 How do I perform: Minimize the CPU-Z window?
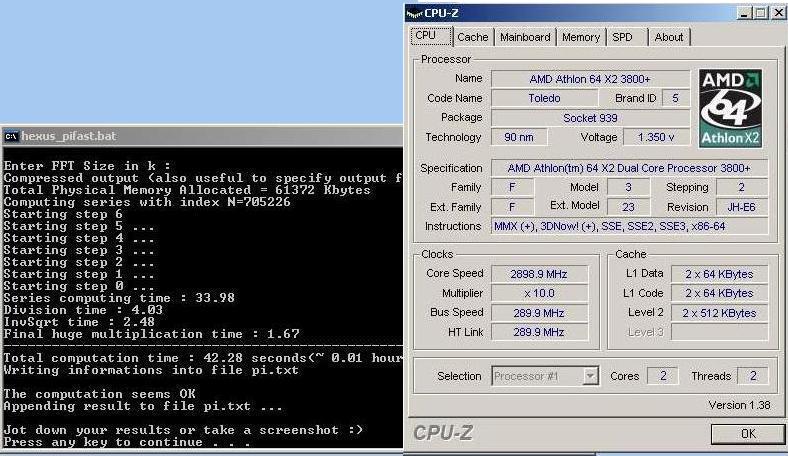coord(745,13)
